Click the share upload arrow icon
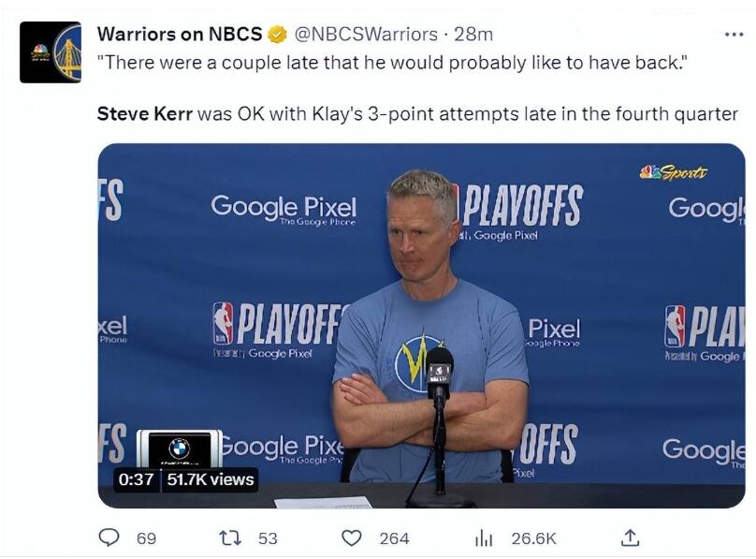Viewport: 756px width, 559px height. point(630,537)
